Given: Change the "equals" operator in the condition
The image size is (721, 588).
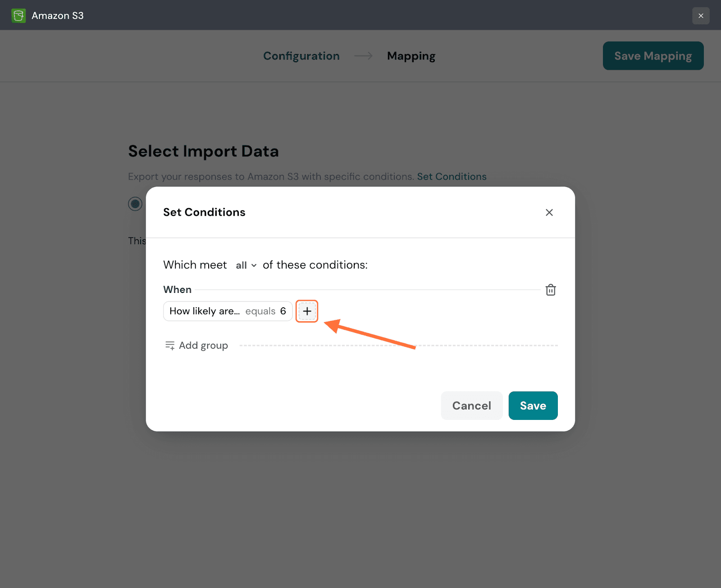Looking at the screenshot, I should [x=260, y=311].
